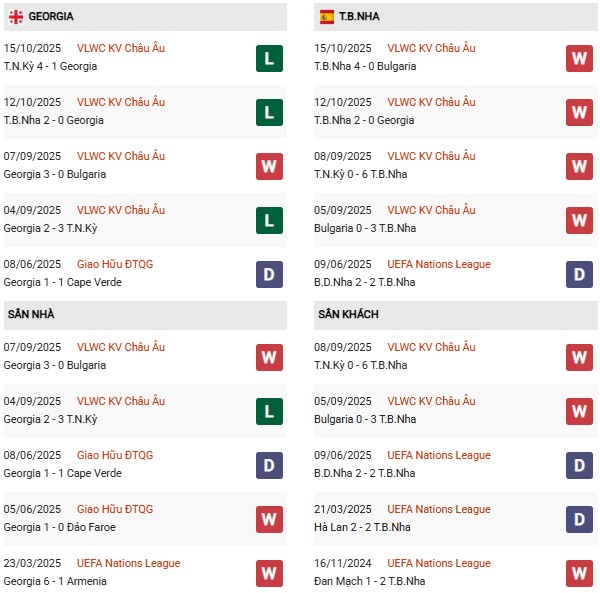The height and width of the screenshot is (593, 600).
Task: Click the T.N.Kỳ 0 - 6 T.B.Nha result in SÂN KHÁCH
Action: pos(362,365)
